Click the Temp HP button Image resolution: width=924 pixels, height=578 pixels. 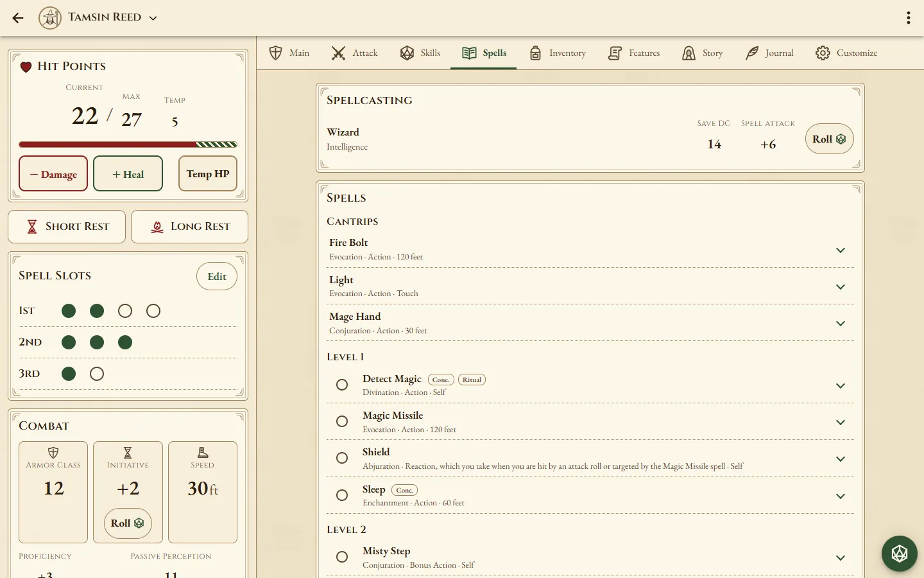pyautogui.click(x=208, y=174)
